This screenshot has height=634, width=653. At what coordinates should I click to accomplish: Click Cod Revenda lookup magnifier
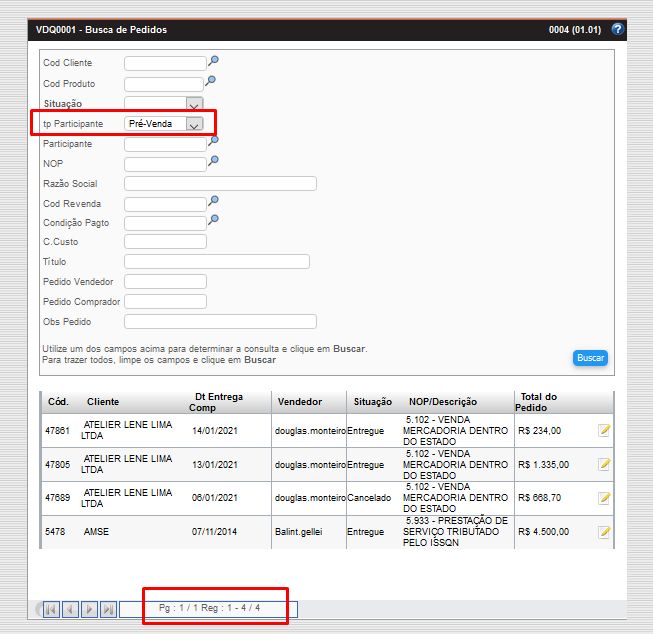(212, 201)
